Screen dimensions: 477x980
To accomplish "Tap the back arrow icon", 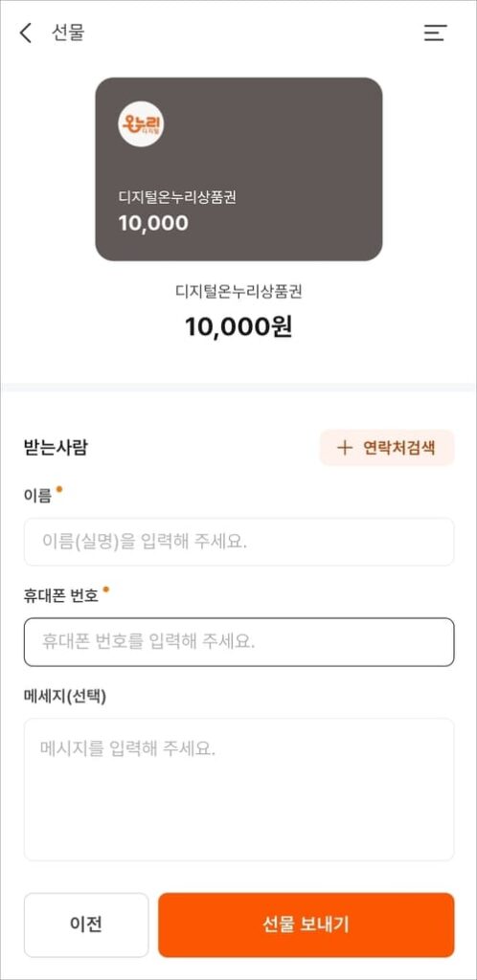I will coord(25,33).
